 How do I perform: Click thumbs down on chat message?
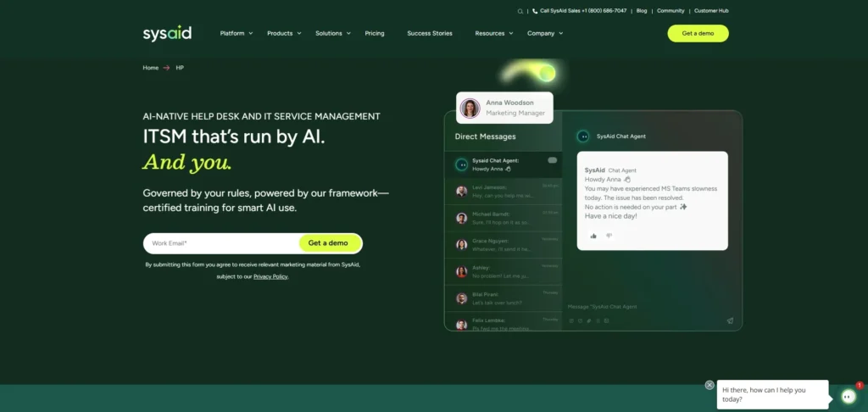click(x=609, y=236)
